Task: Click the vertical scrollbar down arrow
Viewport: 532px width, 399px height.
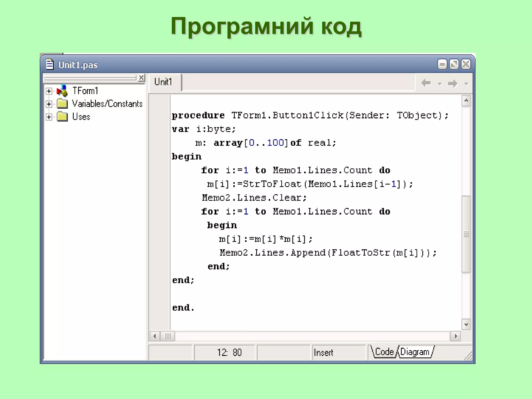Action: 466,324
